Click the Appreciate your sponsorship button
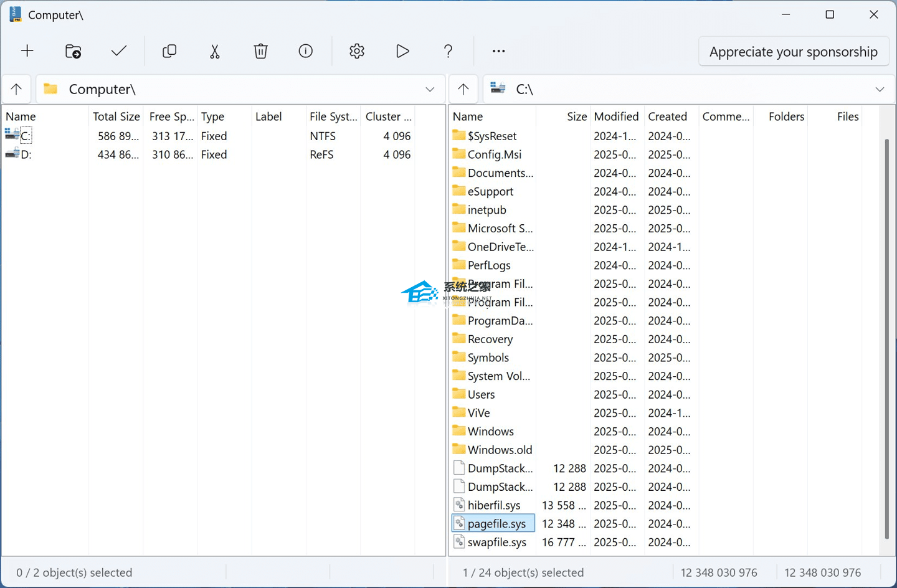 pos(793,52)
